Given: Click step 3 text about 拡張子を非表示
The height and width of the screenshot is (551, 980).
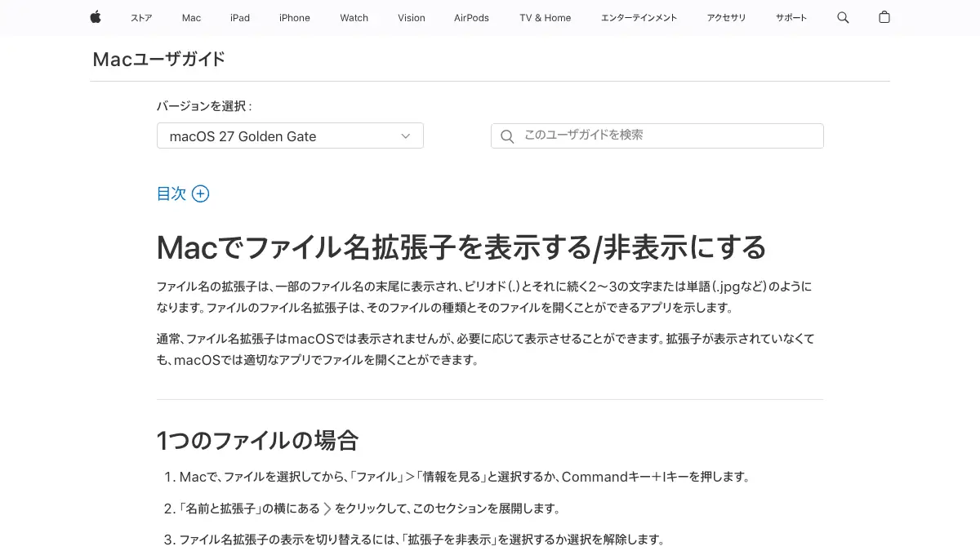Looking at the screenshot, I should [422, 540].
